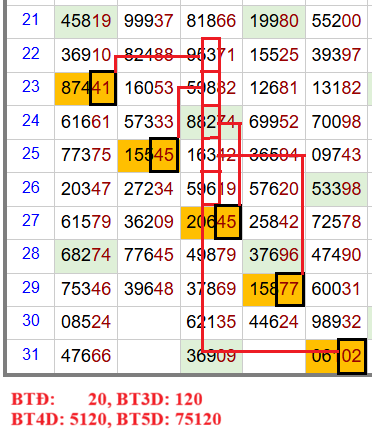Click the number 25842
The width and height of the screenshot is (372, 438).
[274, 222]
